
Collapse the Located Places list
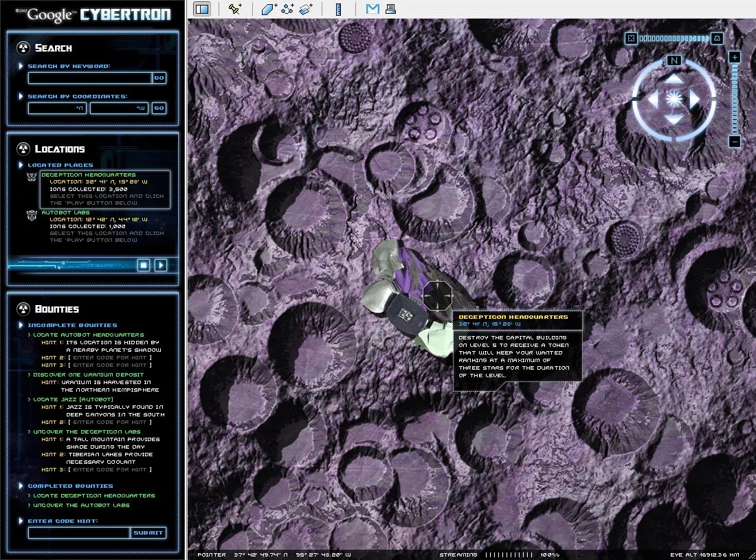pyautogui.click(x=21, y=165)
